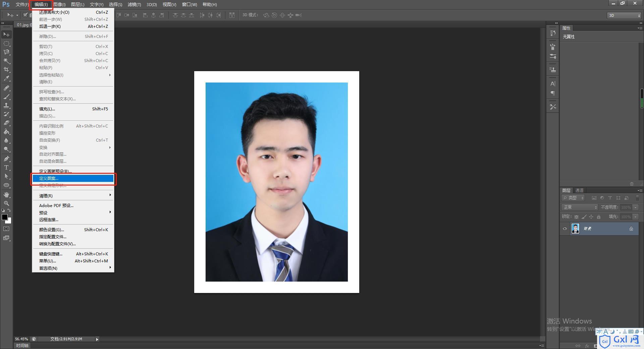Select the Polygonal Lasso tool

point(6,52)
